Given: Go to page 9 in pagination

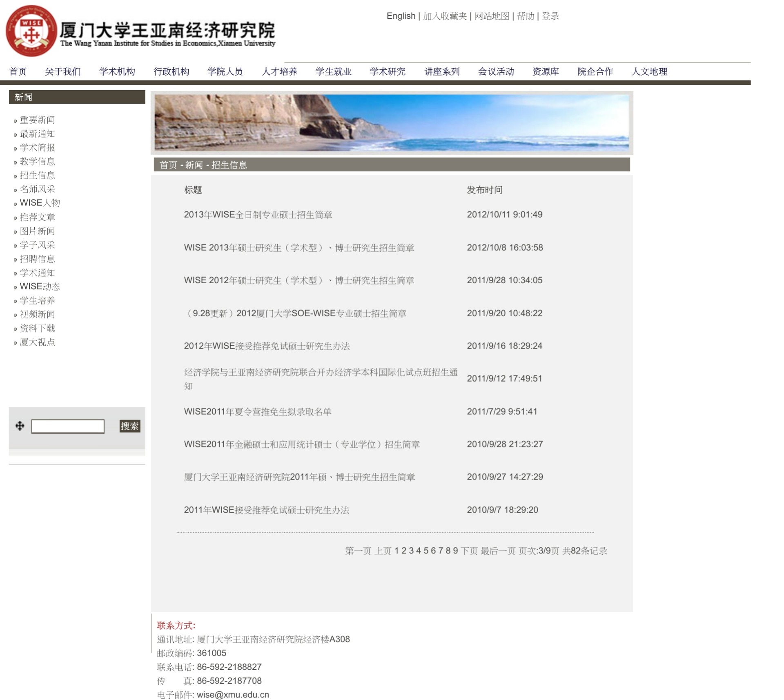Looking at the screenshot, I should click(x=455, y=551).
